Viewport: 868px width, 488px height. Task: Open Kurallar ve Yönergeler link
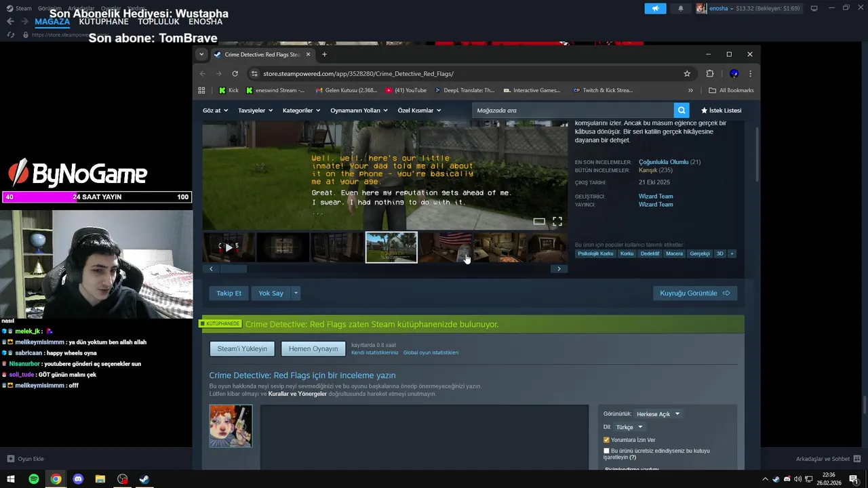(x=298, y=394)
